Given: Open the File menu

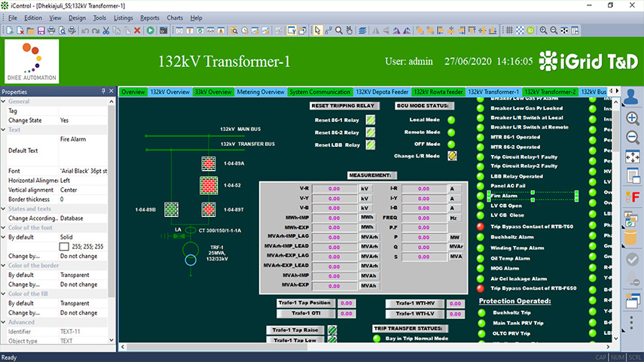Looking at the screenshot, I should pyautogui.click(x=13, y=18).
